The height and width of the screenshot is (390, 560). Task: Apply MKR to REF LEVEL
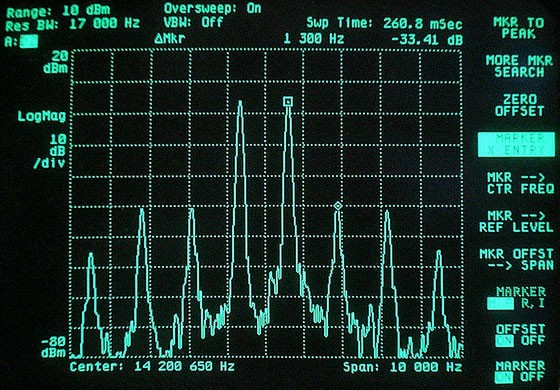click(516, 221)
